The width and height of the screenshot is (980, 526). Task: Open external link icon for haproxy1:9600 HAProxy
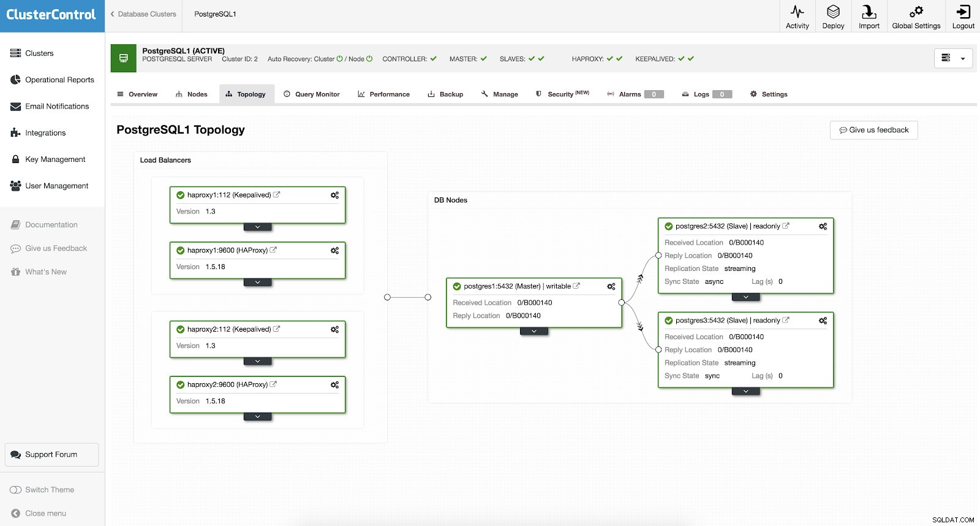click(273, 250)
